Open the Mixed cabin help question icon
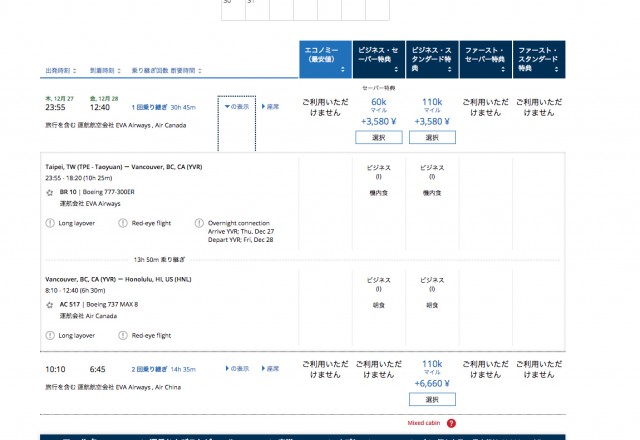The image size is (640, 440). click(451, 423)
